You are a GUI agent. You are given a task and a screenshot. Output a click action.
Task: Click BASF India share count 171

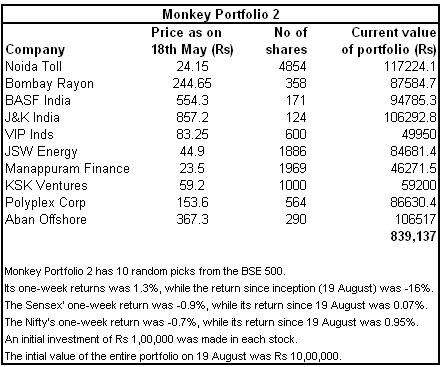(296, 100)
